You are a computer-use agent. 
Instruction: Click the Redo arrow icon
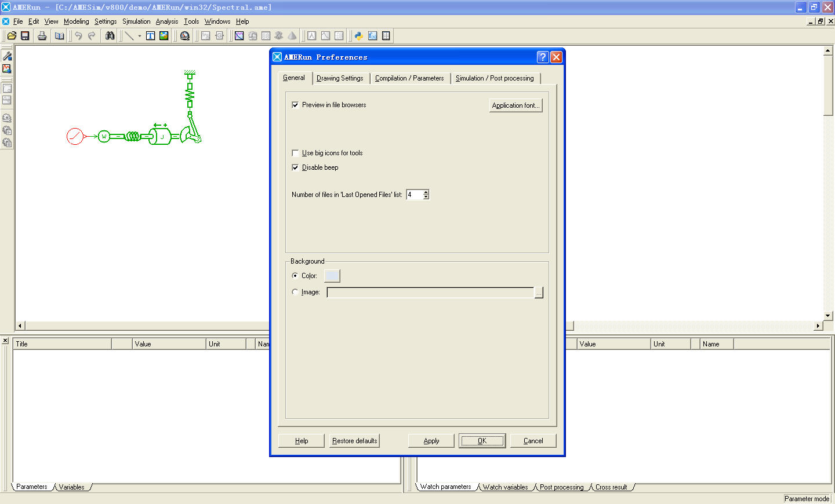point(92,36)
